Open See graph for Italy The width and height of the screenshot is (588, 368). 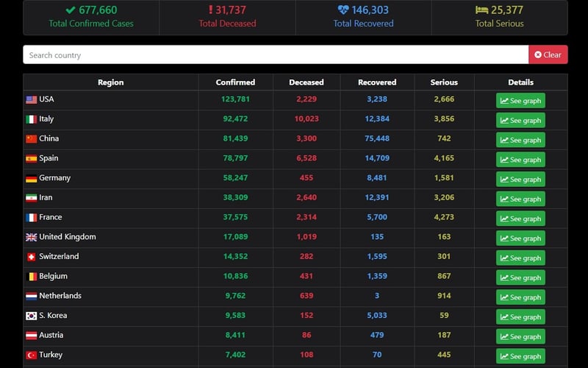520,120
